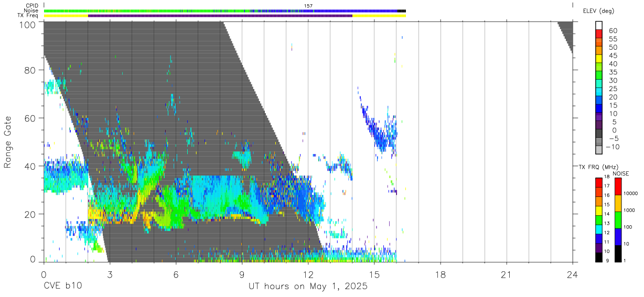Pick the yellow segment of ELEV colorbar
This screenshot has height=297, width=644.
pyautogui.click(x=599, y=59)
